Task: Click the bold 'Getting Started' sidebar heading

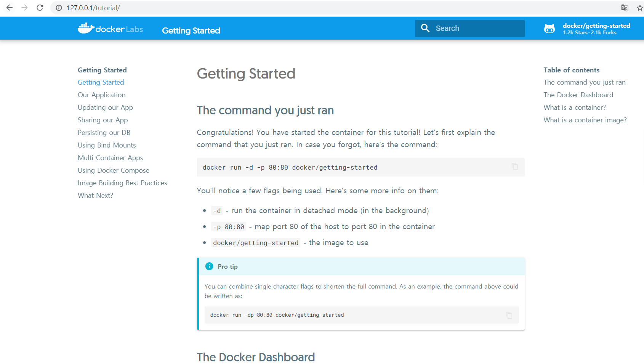Action: pos(102,70)
